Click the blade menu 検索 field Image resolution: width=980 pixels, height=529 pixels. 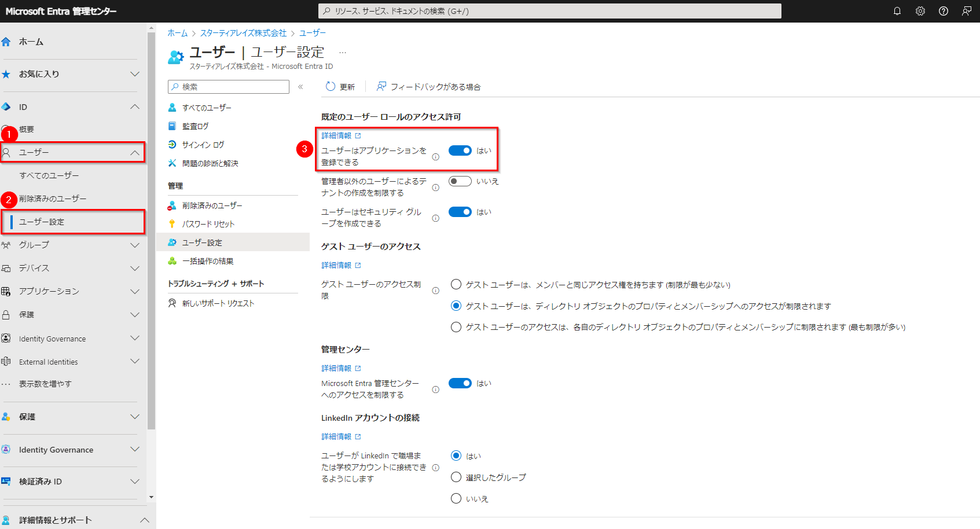(229, 87)
